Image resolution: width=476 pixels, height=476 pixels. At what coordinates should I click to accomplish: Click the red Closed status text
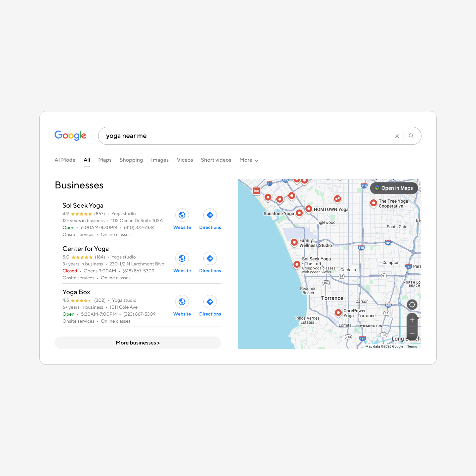pos(70,271)
